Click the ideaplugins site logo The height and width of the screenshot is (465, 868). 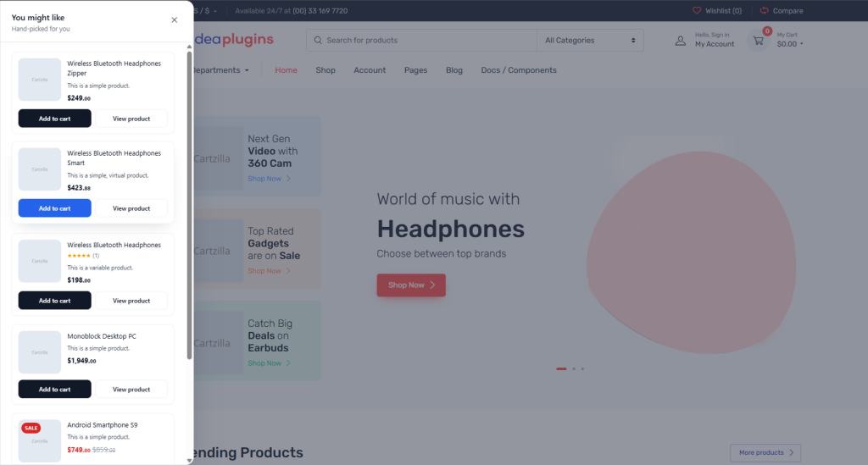pos(234,39)
